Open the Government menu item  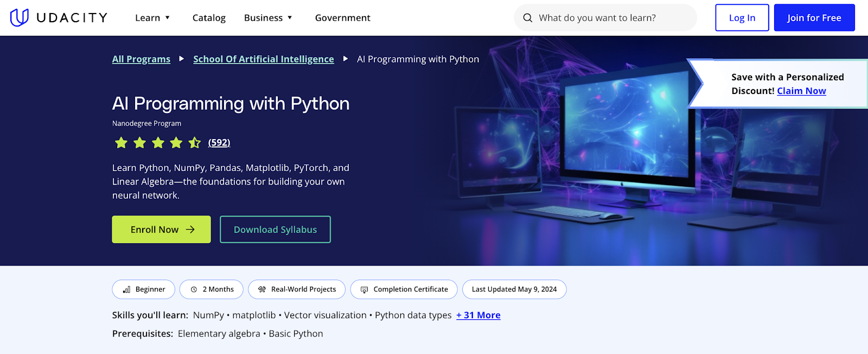[342, 18]
